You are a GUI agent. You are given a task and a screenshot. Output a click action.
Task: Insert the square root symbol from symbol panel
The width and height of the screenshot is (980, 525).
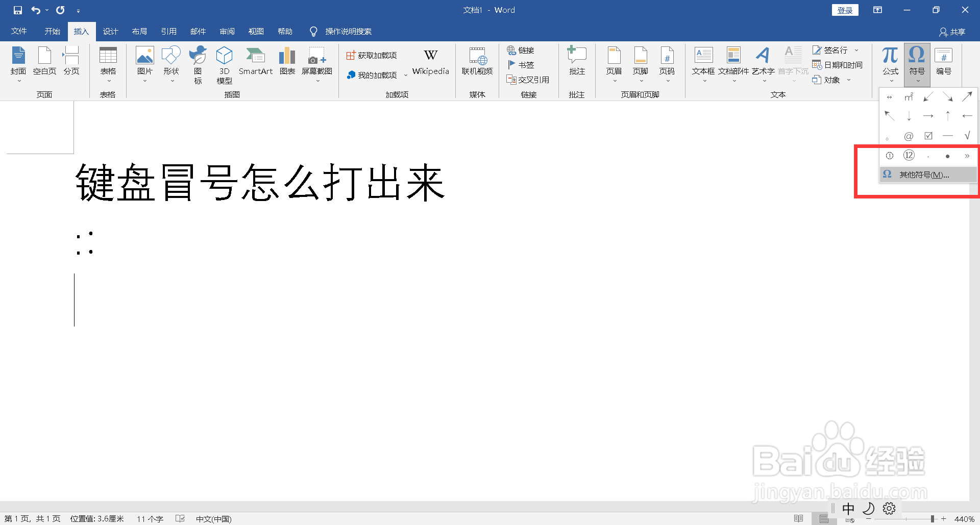tap(967, 135)
